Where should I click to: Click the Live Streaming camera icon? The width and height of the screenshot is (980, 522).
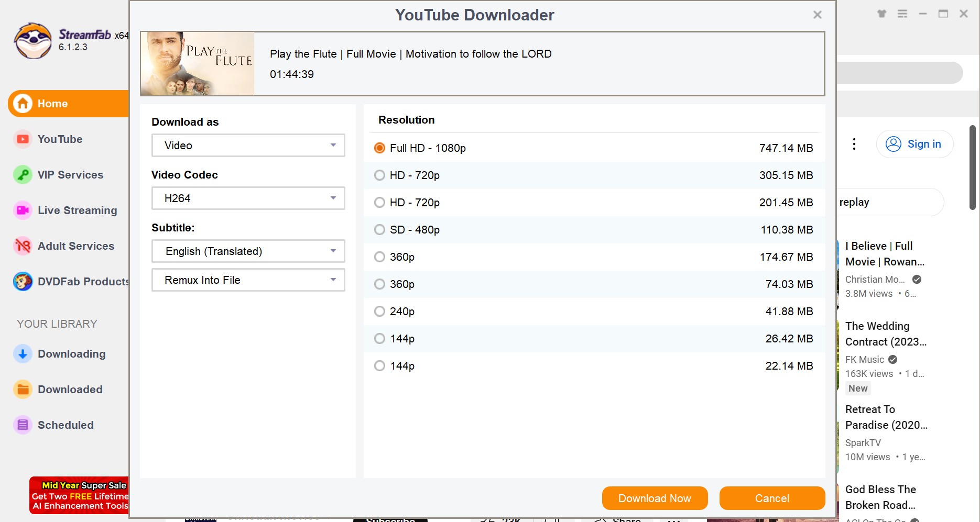tap(23, 210)
